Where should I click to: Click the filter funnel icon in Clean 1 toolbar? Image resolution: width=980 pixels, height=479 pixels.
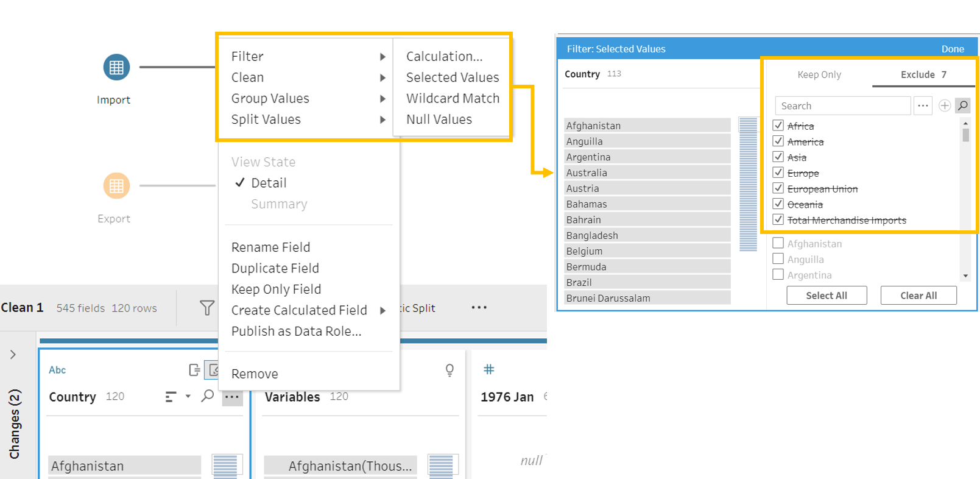pyautogui.click(x=207, y=308)
